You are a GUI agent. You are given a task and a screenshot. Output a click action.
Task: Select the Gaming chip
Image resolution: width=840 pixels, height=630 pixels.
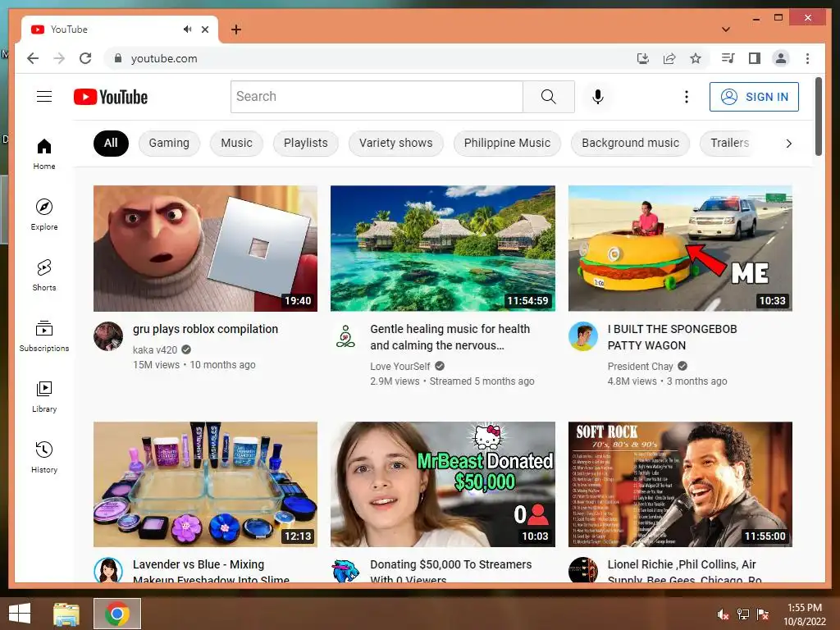(169, 143)
